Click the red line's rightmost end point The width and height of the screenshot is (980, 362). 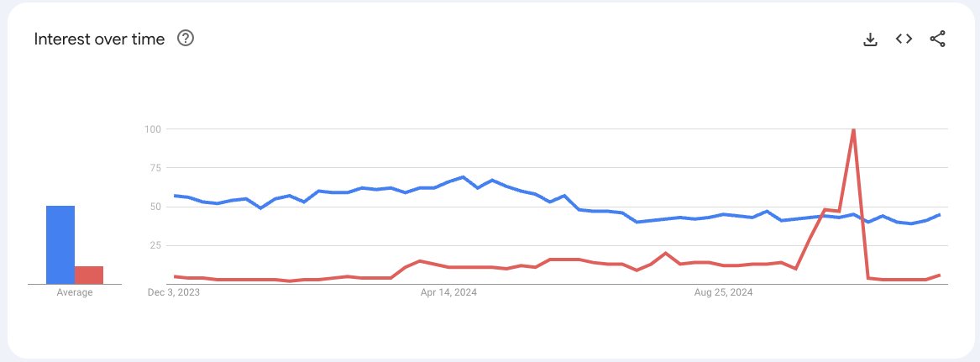(940, 275)
